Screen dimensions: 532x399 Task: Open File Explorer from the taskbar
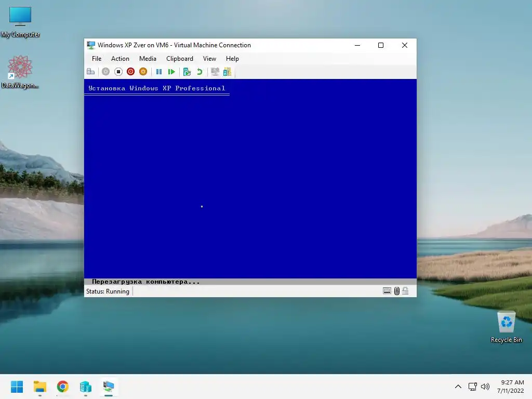40,387
